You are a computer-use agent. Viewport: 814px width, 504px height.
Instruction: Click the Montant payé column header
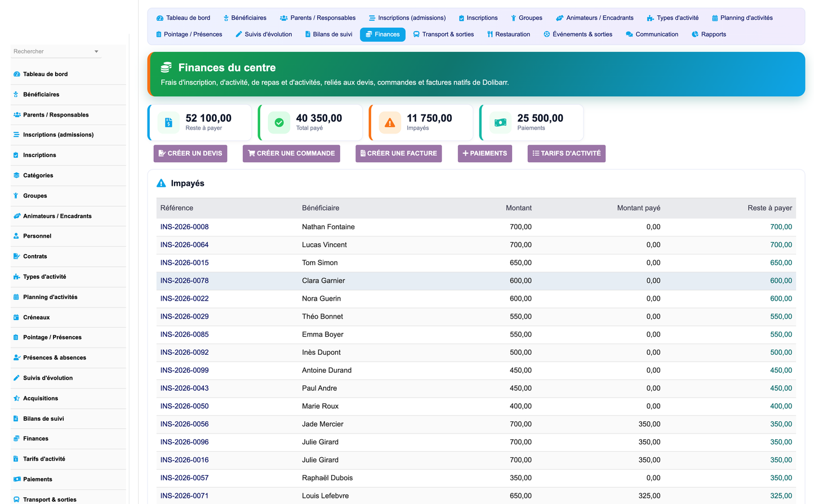coord(638,208)
